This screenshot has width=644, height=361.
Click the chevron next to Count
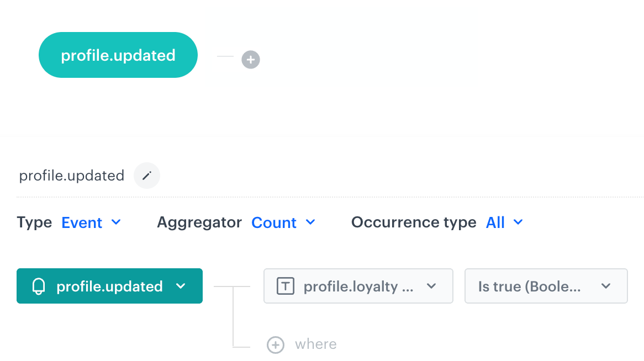coord(310,222)
